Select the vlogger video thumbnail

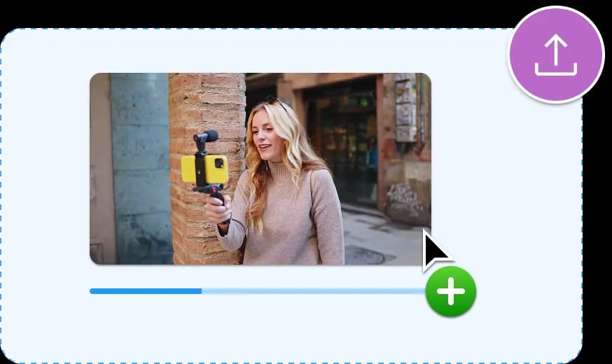coord(260,169)
